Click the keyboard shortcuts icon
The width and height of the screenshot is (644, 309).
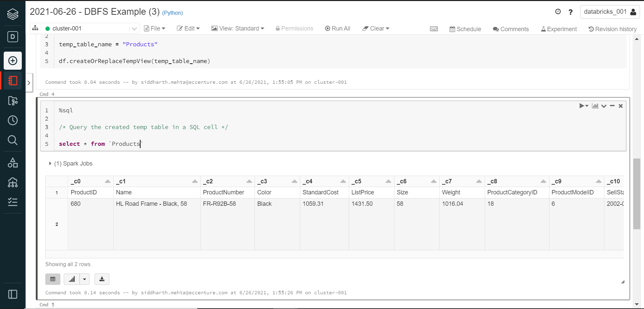[434, 29]
